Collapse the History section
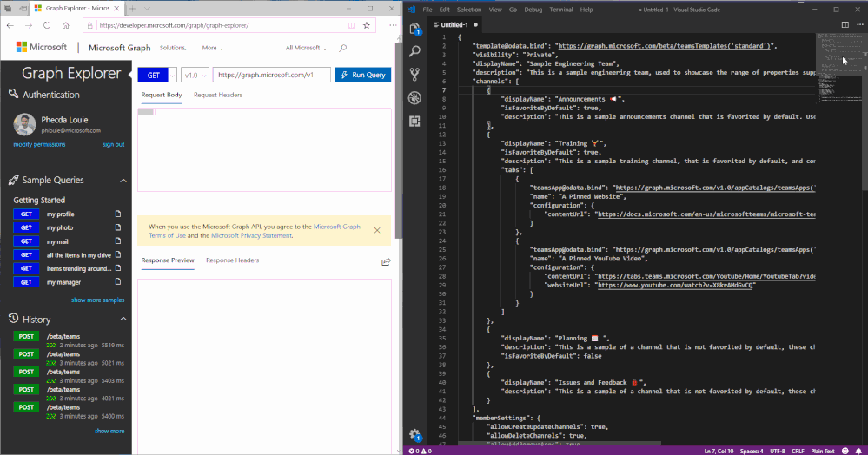The image size is (868, 455). (123, 320)
